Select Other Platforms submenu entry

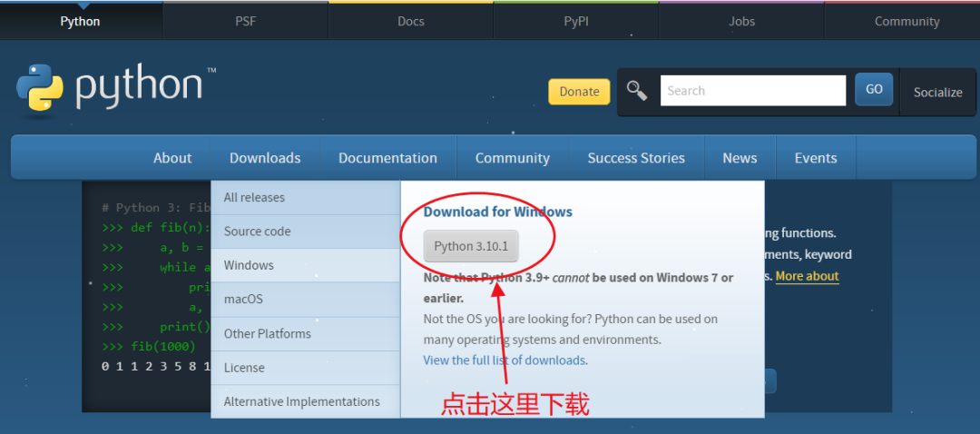tap(306, 333)
